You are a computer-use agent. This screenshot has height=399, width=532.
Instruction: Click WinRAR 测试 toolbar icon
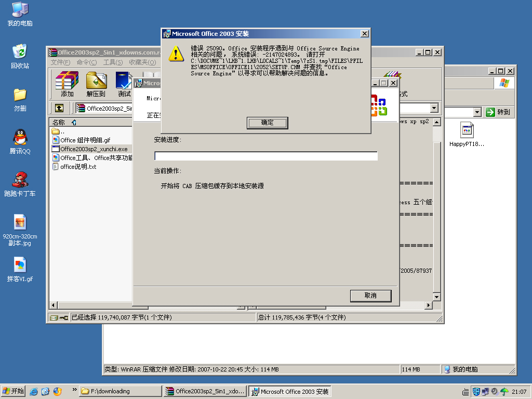tap(124, 84)
